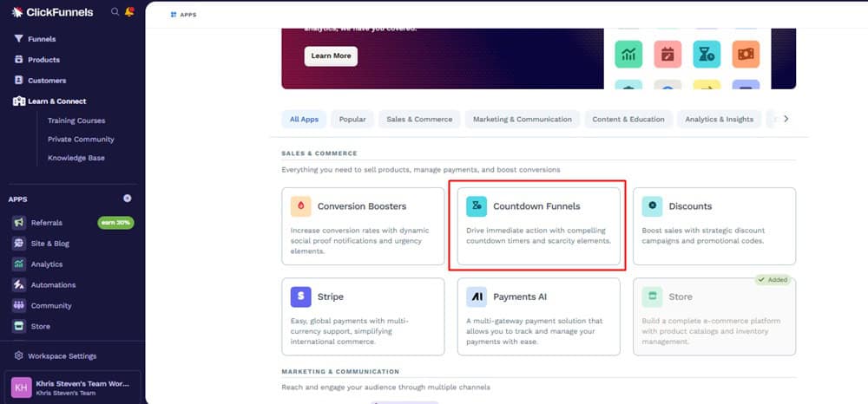Screen dimensions: 868x404
Task: Open the Stripe app title
Action: point(331,296)
